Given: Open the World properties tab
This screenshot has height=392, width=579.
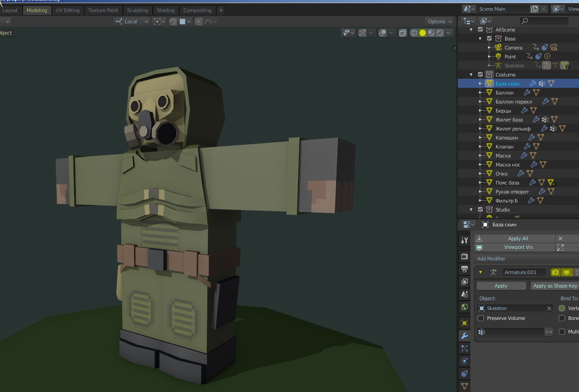Looking at the screenshot, I should [x=465, y=307].
